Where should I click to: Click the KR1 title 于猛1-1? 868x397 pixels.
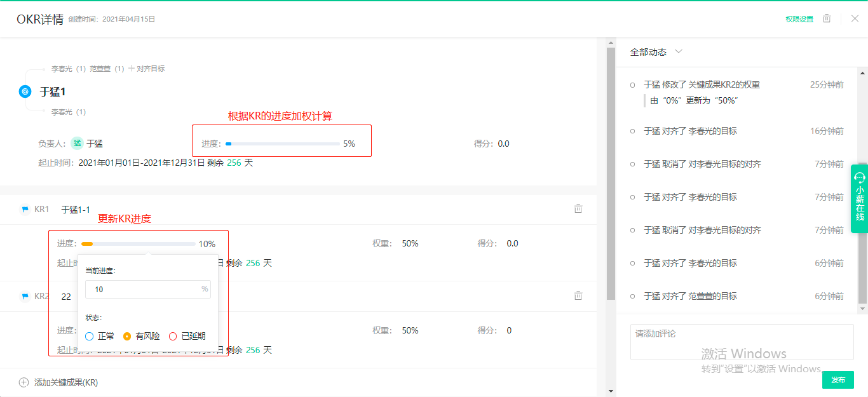[76, 209]
